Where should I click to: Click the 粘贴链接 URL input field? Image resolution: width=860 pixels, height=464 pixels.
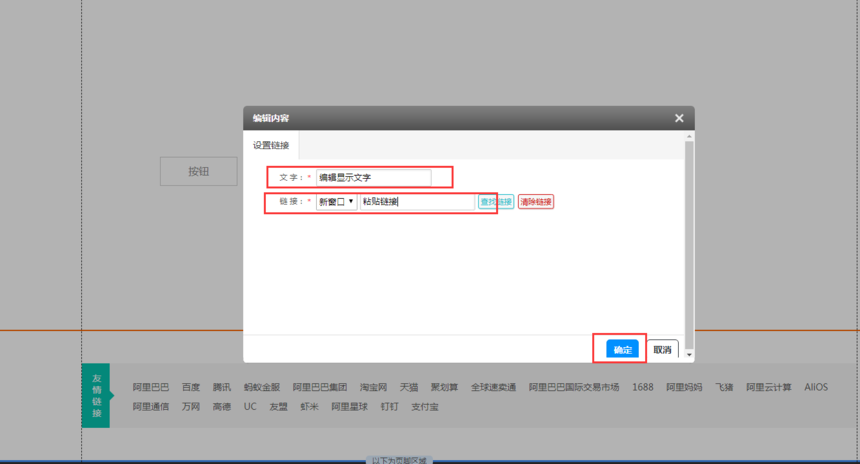417,202
